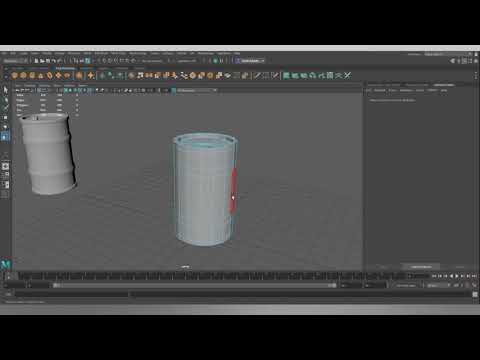Open the No Anim Layer dropdown

coord(437,285)
